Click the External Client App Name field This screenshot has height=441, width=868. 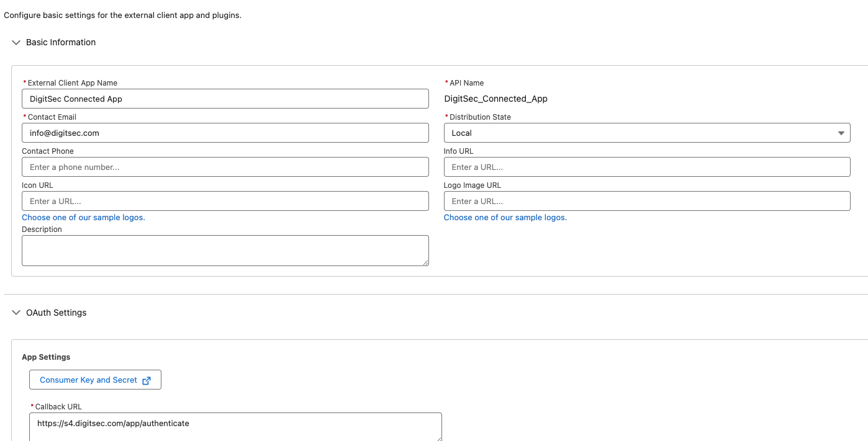pos(225,99)
